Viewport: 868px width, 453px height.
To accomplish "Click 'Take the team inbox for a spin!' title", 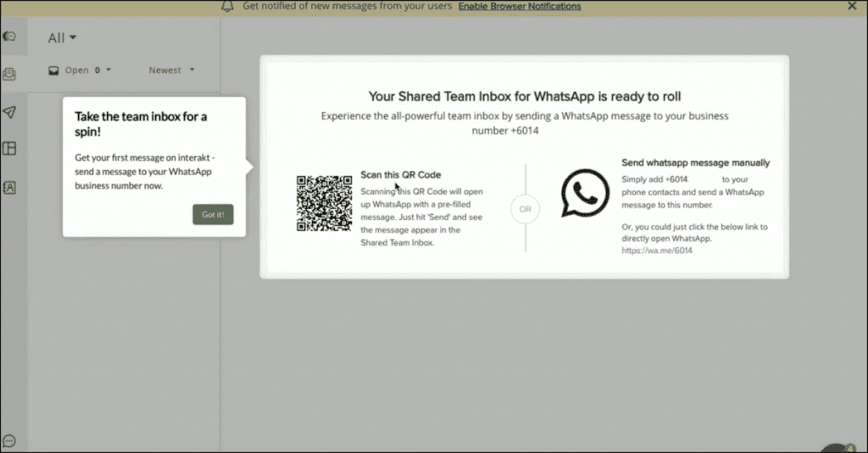I will tap(141, 124).
